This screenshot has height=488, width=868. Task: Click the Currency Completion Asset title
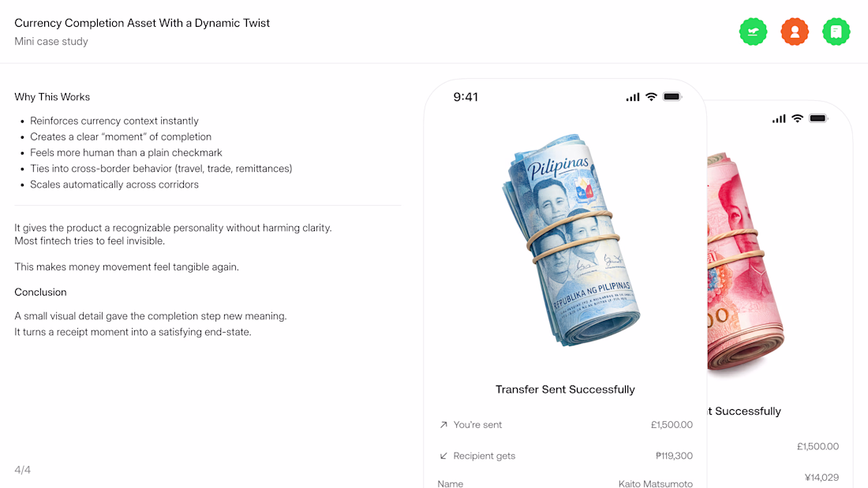(142, 23)
